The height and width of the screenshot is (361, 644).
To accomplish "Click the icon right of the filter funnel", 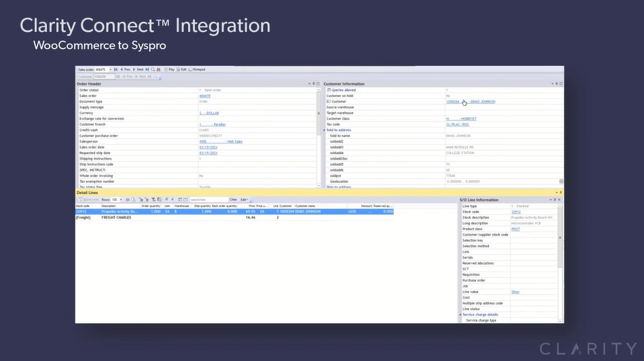I will point(160,199).
